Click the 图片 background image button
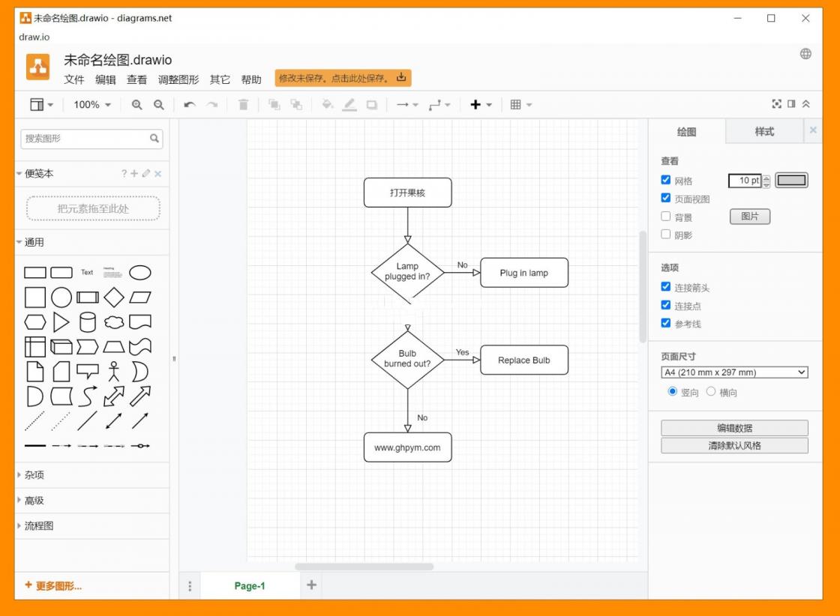This screenshot has width=840, height=616. [x=749, y=217]
